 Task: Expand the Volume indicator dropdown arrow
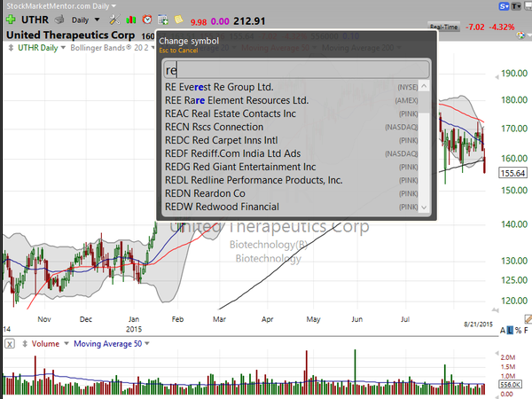[x=66, y=344]
